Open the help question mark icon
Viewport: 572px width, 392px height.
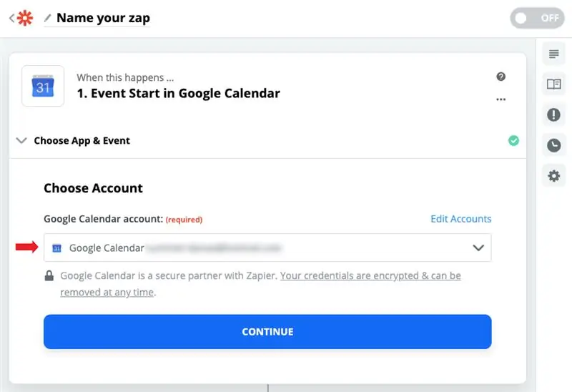click(x=501, y=77)
